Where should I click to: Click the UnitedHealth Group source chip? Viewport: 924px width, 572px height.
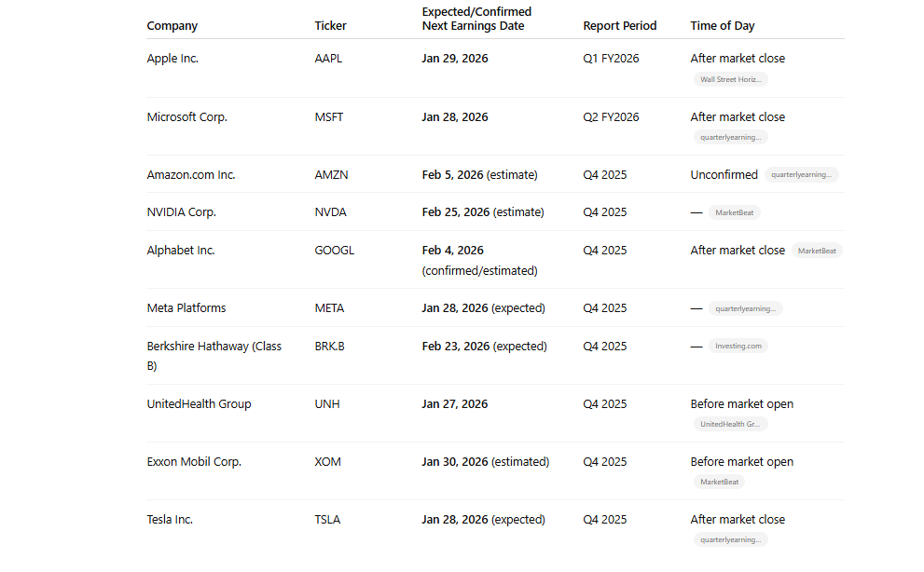pyautogui.click(x=731, y=424)
